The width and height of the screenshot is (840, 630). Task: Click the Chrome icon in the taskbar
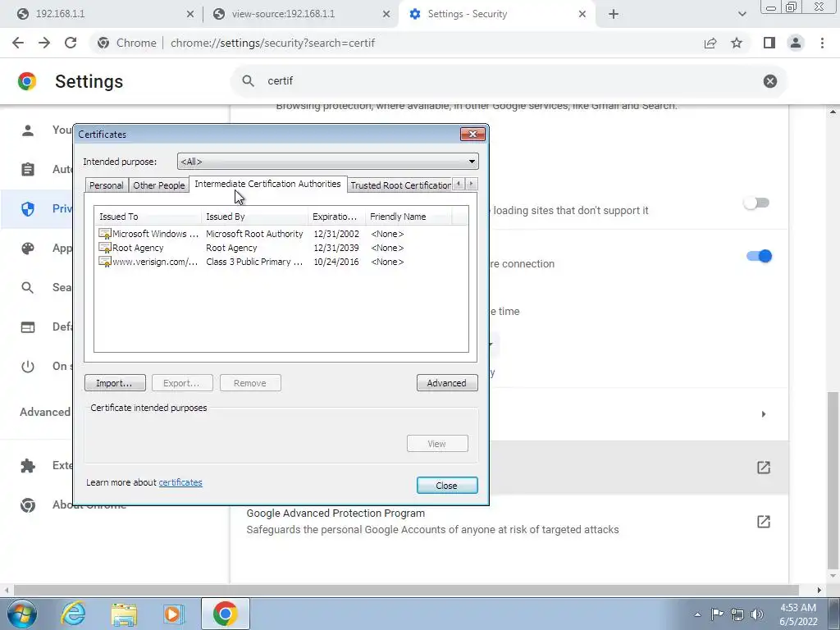coord(226,614)
